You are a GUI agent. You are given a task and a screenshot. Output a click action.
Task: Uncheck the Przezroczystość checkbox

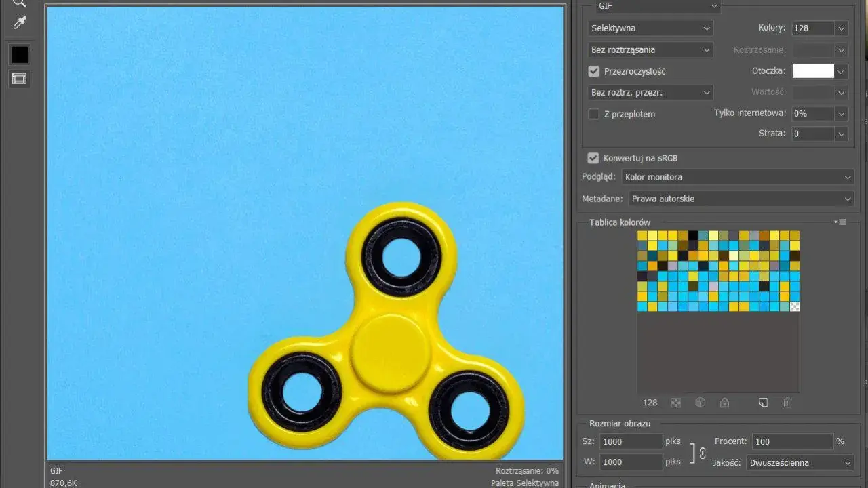point(594,71)
